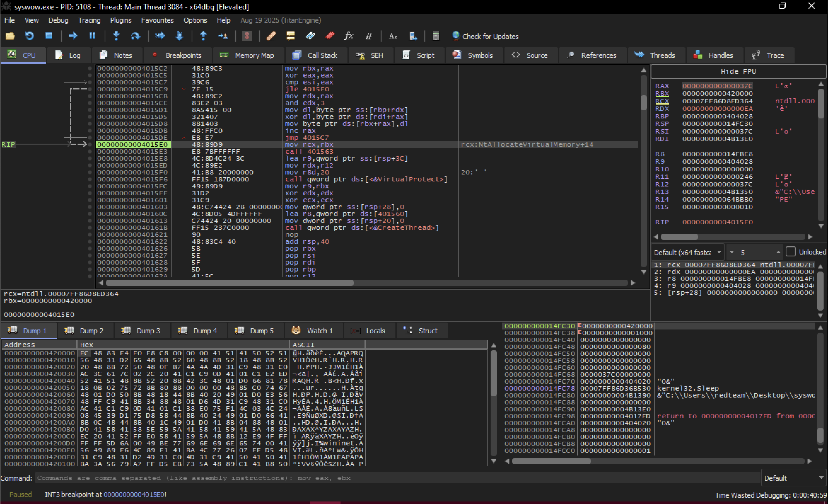Click Check for Updates
This screenshot has height=504, width=828.
click(485, 36)
